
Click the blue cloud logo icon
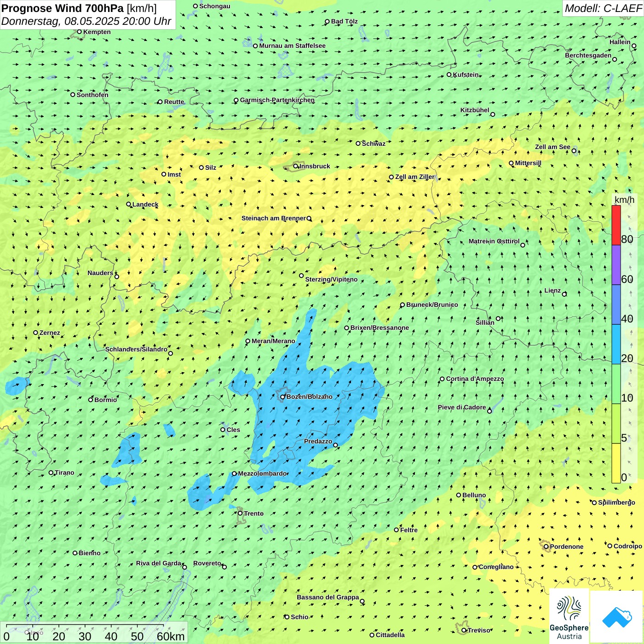pos(617,617)
